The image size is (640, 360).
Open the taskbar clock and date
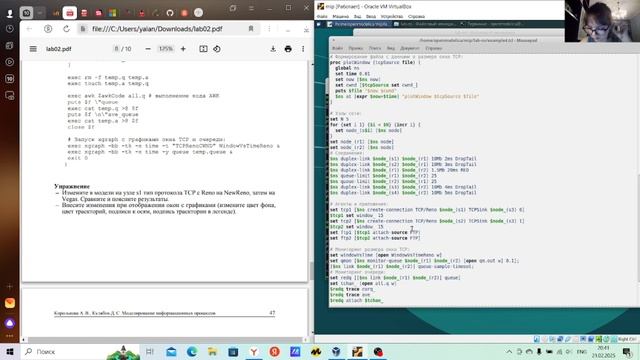click(603, 351)
